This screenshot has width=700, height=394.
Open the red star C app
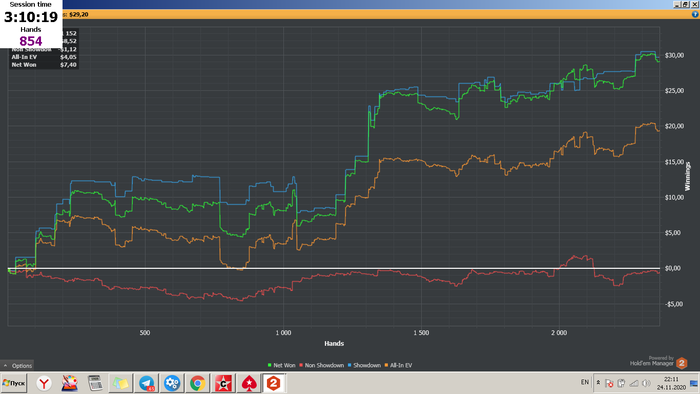point(223,383)
